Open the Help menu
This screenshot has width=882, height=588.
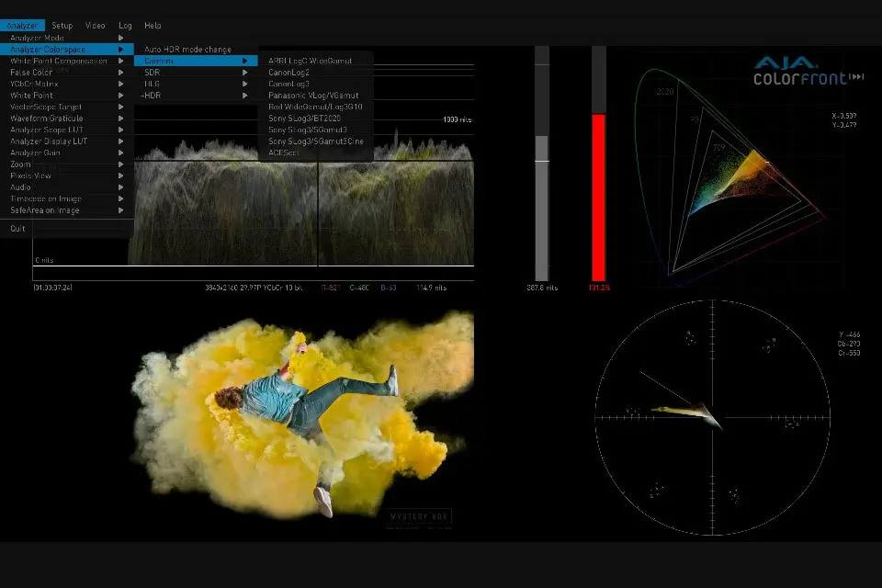click(x=153, y=26)
